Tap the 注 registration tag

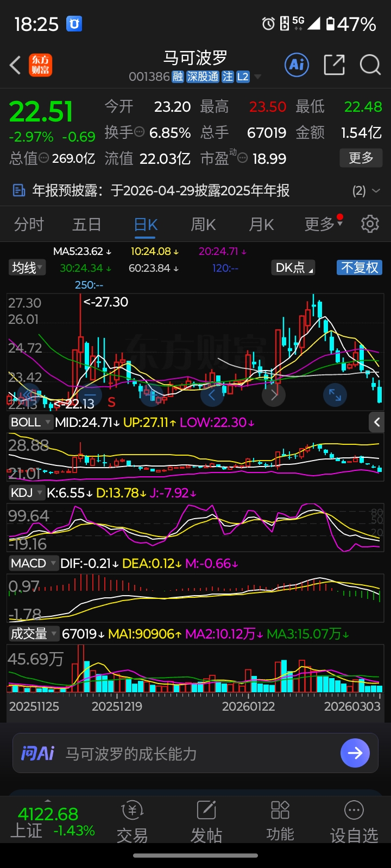coord(228,77)
